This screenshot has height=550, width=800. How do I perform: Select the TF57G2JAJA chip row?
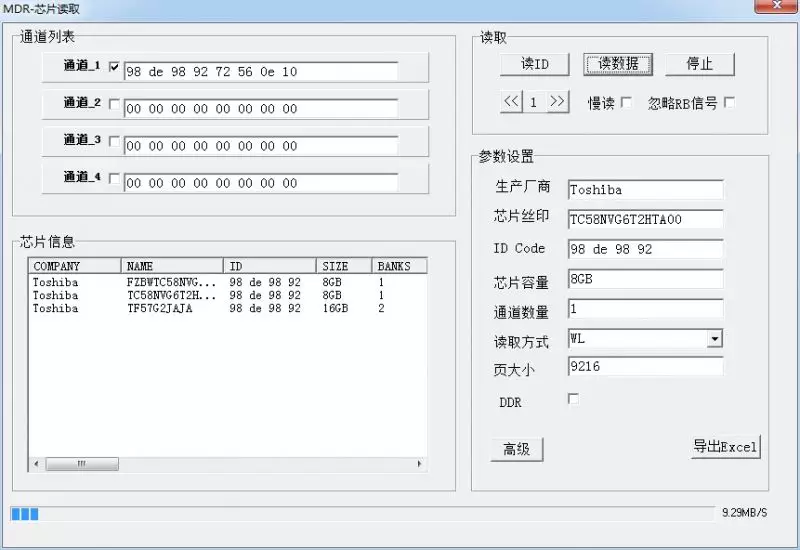160,309
